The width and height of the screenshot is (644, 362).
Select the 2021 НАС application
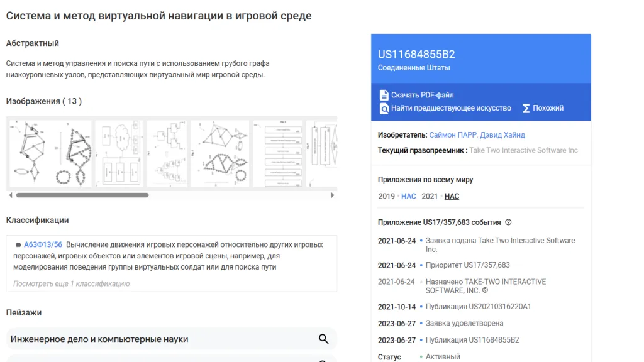[452, 196]
